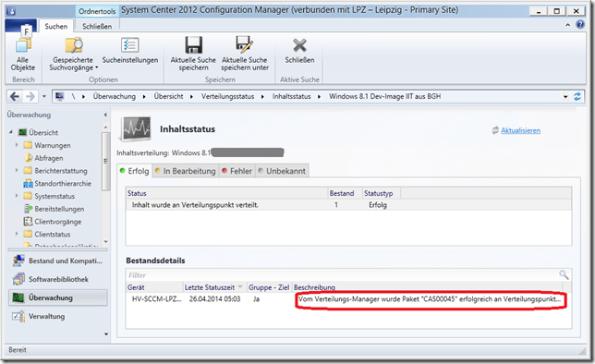The width and height of the screenshot is (595, 364).
Task: Collapse the Überwachung navigation pane arrow
Action: 105,115
